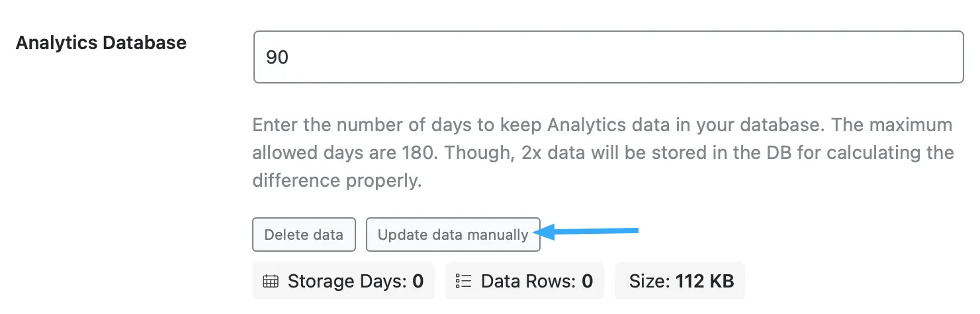Screen dimensions: 980x314
Task: Select the Data Rows: 0 badge
Action: [x=525, y=282]
